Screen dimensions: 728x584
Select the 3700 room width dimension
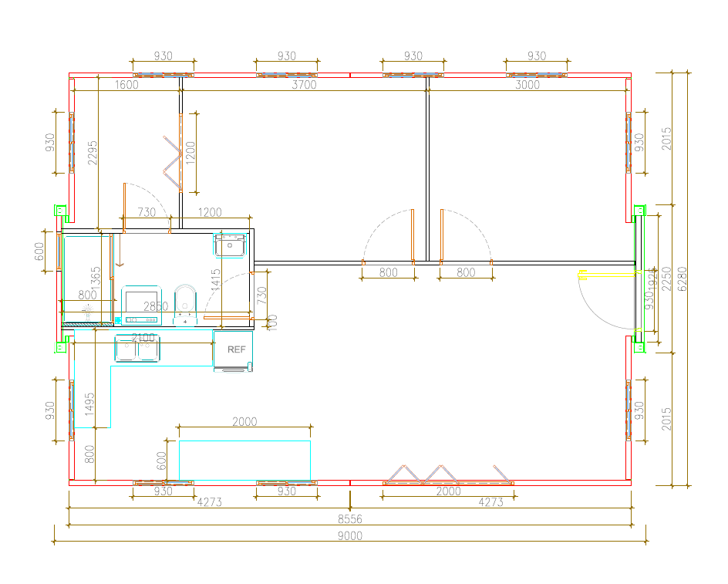[x=304, y=85]
